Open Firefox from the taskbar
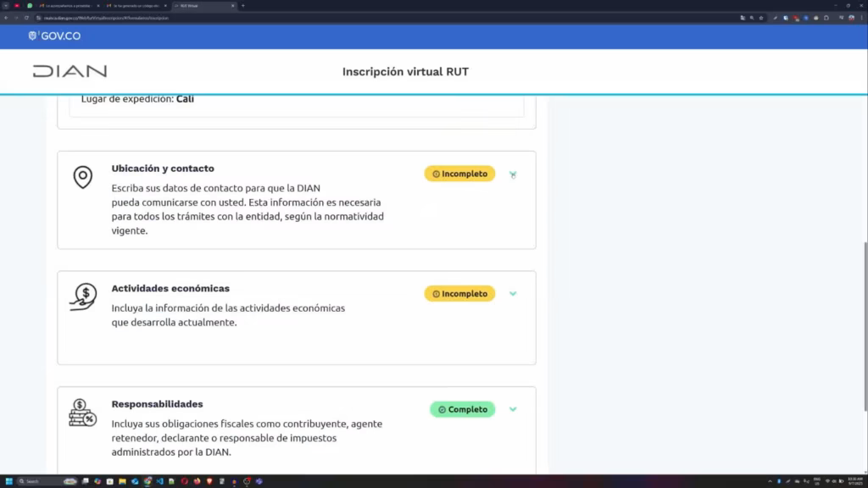The width and height of the screenshot is (868, 488). click(x=197, y=481)
